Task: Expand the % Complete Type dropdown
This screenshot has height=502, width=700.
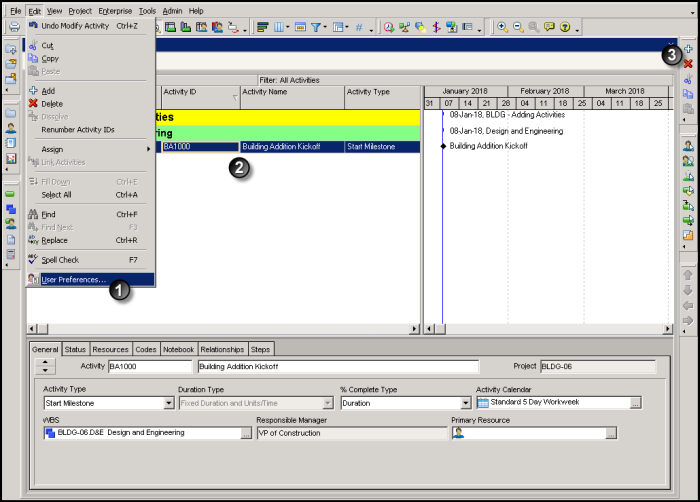Action: 465,403
